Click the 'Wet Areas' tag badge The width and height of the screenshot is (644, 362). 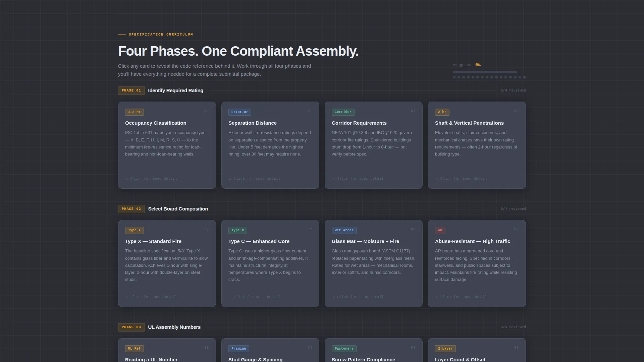344,230
